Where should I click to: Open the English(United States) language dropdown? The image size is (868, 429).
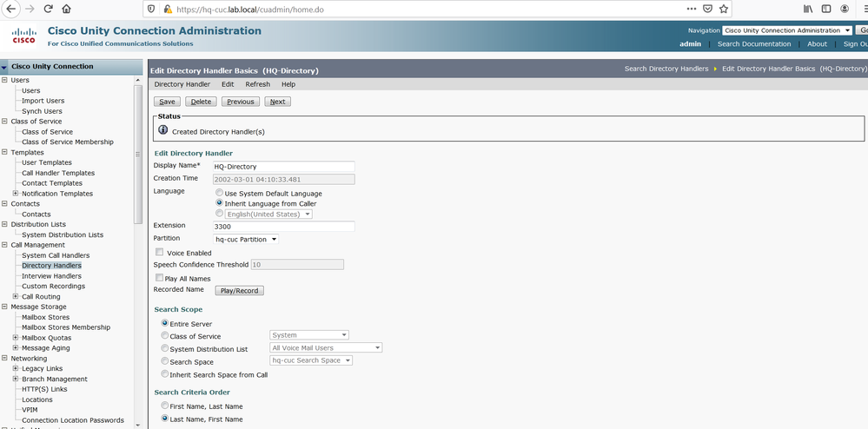pos(268,214)
